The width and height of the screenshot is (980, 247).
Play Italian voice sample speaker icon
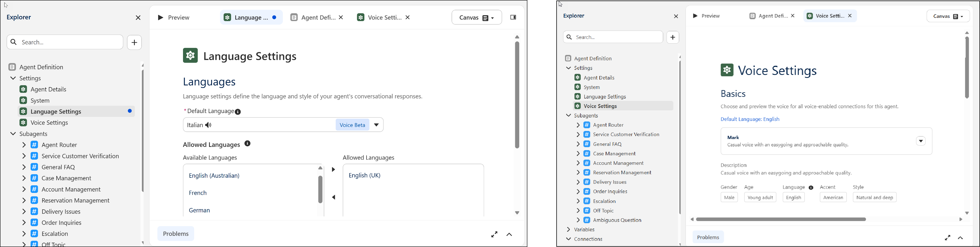point(209,125)
